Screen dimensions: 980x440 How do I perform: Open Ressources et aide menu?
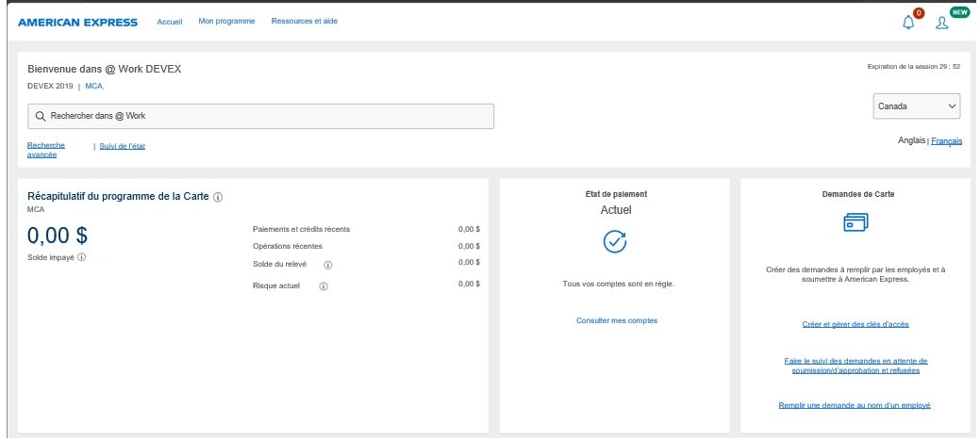(x=304, y=21)
